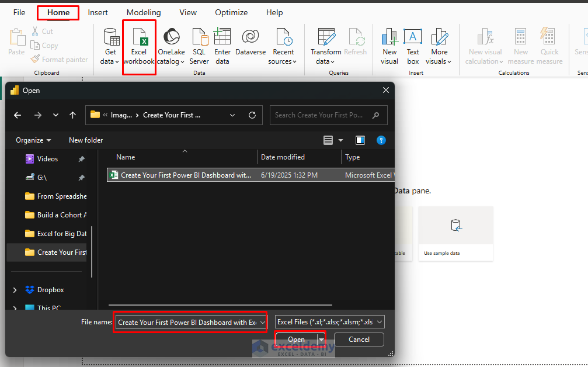The image size is (588, 367).
Task: Choose the Use sample data card
Action: pos(455,233)
